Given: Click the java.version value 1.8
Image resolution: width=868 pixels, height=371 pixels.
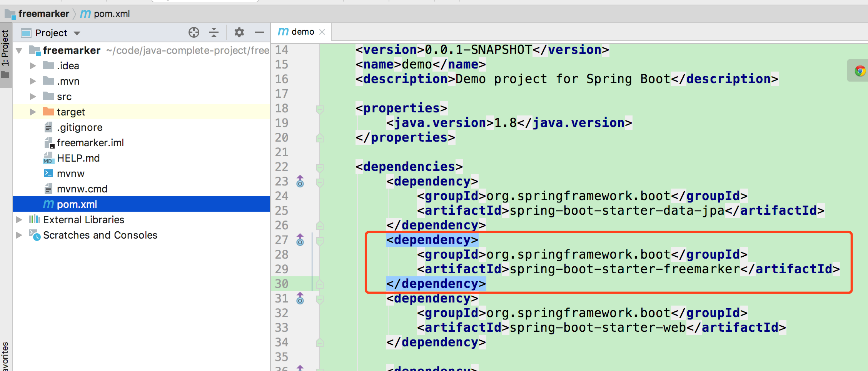Looking at the screenshot, I should pos(505,123).
